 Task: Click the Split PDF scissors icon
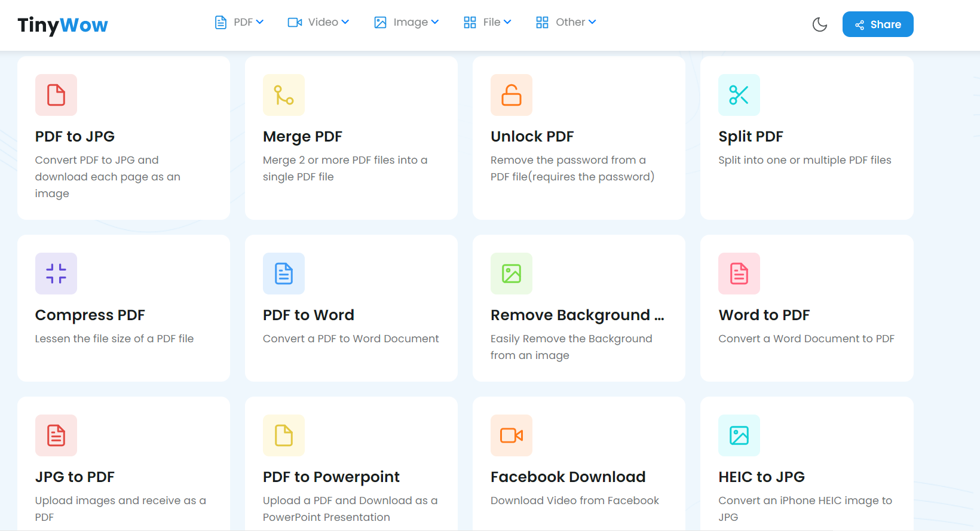tap(739, 95)
